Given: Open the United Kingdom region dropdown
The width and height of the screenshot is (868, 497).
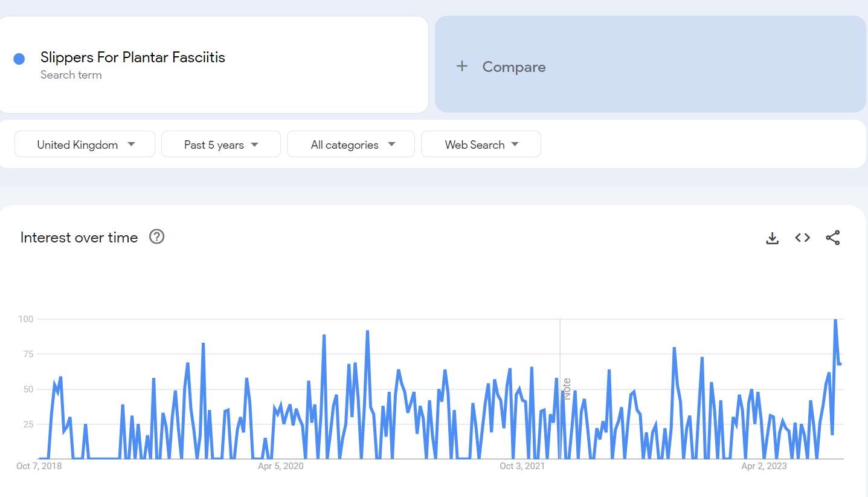Looking at the screenshot, I should pyautogui.click(x=85, y=145).
